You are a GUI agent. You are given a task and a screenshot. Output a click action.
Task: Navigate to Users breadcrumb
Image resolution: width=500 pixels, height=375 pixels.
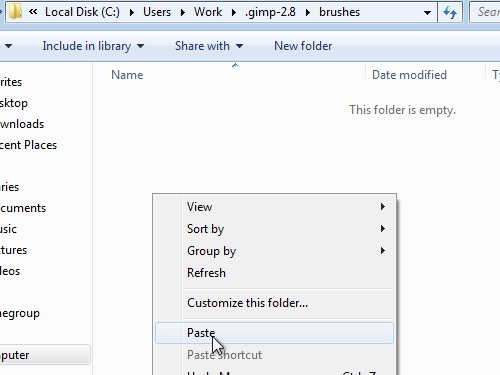coord(157,12)
